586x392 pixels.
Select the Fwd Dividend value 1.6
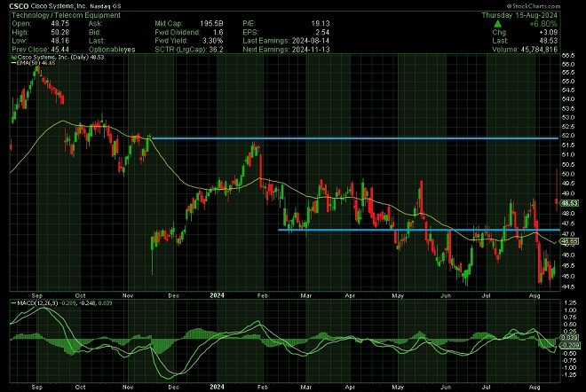tap(218, 32)
